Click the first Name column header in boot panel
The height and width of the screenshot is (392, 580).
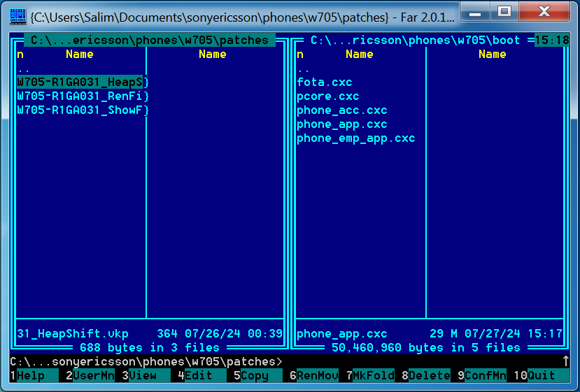click(359, 55)
